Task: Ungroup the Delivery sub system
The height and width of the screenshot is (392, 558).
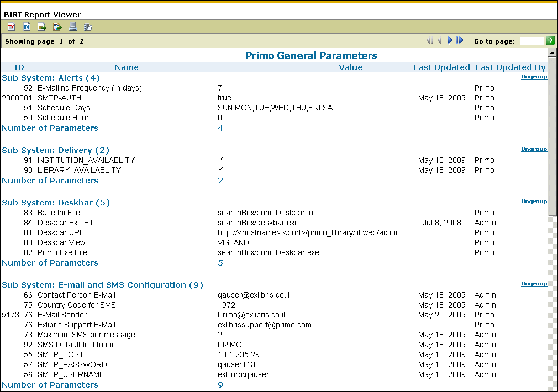Action: (x=534, y=149)
